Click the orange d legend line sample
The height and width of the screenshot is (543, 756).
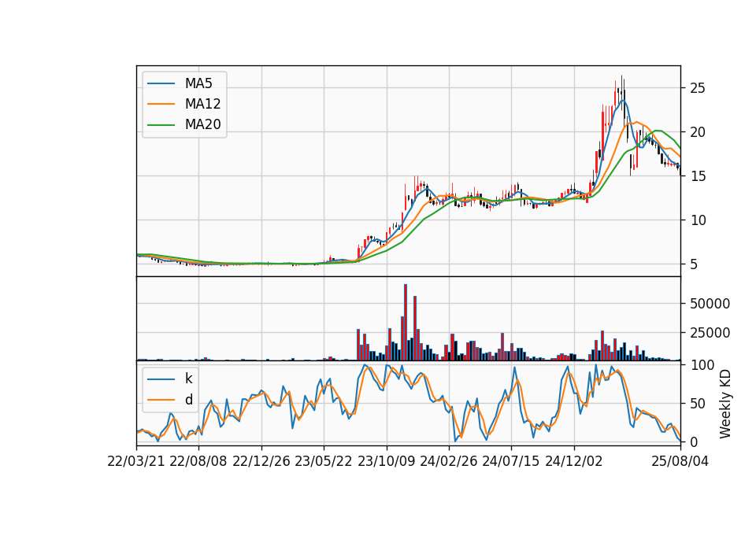[x=161, y=400]
